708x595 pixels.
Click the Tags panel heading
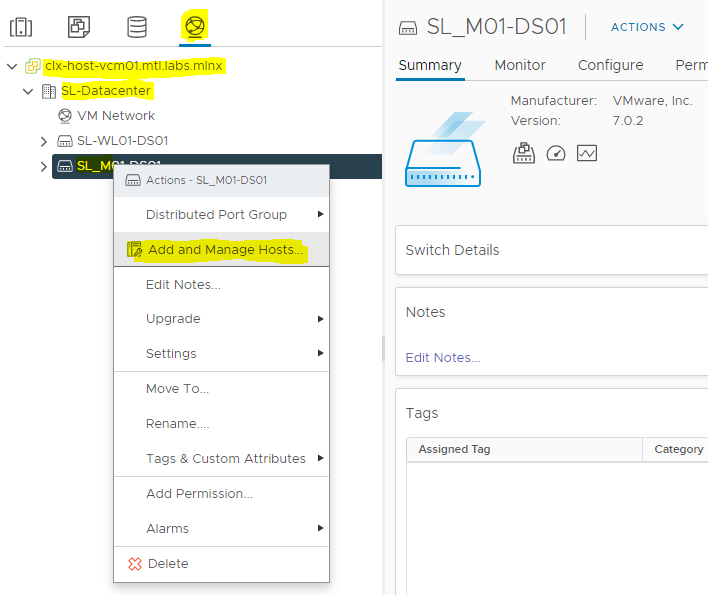422,414
